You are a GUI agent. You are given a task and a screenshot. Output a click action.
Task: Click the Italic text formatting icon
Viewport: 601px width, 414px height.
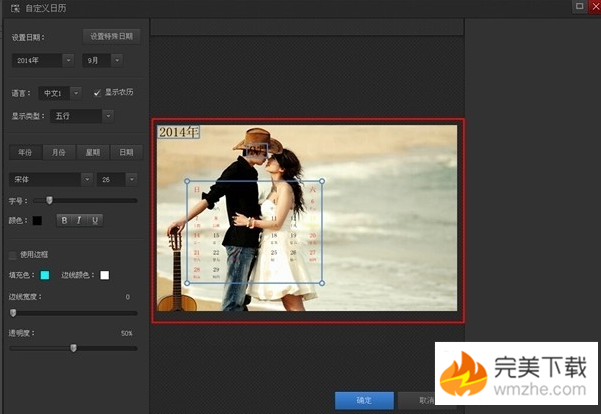[x=80, y=220]
